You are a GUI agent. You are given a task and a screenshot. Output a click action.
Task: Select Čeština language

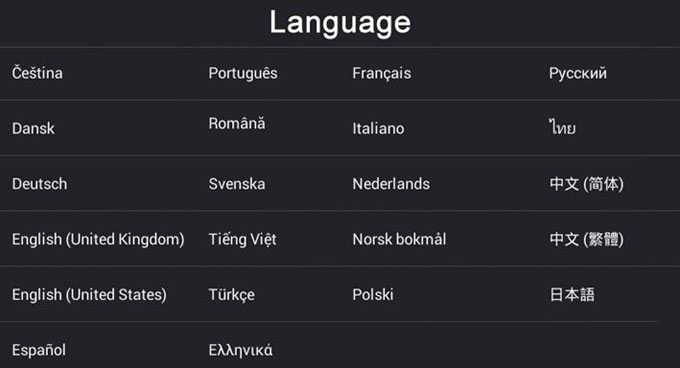(37, 73)
